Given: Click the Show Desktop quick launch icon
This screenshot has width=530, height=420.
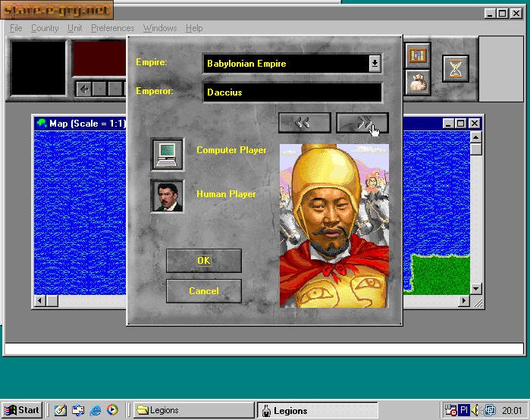Looking at the screenshot, I should (x=78, y=410).
